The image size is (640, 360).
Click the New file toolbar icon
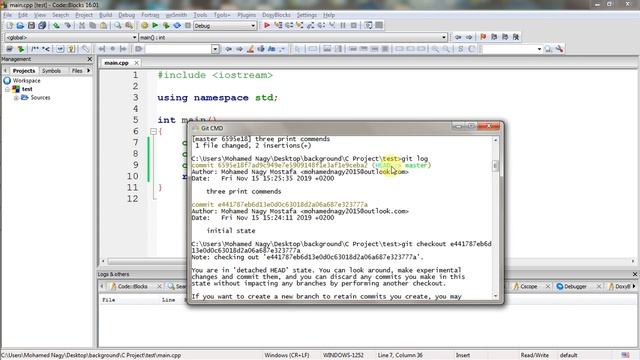9,25
